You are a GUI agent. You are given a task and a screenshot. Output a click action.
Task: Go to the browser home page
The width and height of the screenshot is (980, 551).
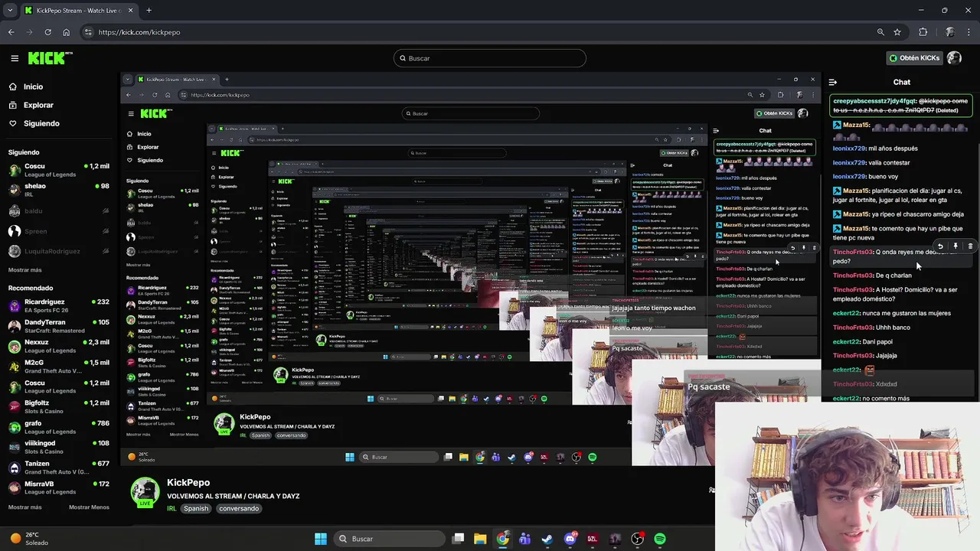pyautogui.click(x=66, y=32)
